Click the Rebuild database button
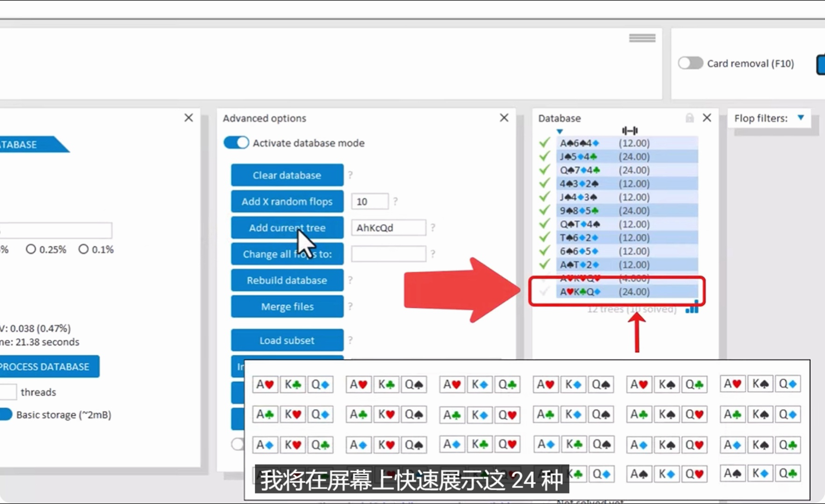Image resolution: width=825 pixels, height=504 pixels. pyautogui.click(x=287, y=280)
